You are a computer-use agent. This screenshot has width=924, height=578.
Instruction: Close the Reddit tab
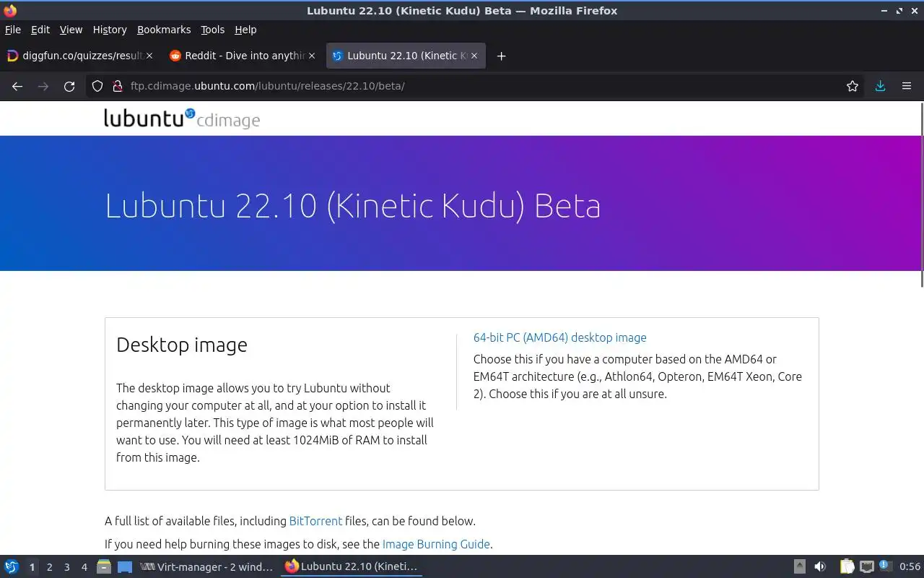[x=312, y=56]
